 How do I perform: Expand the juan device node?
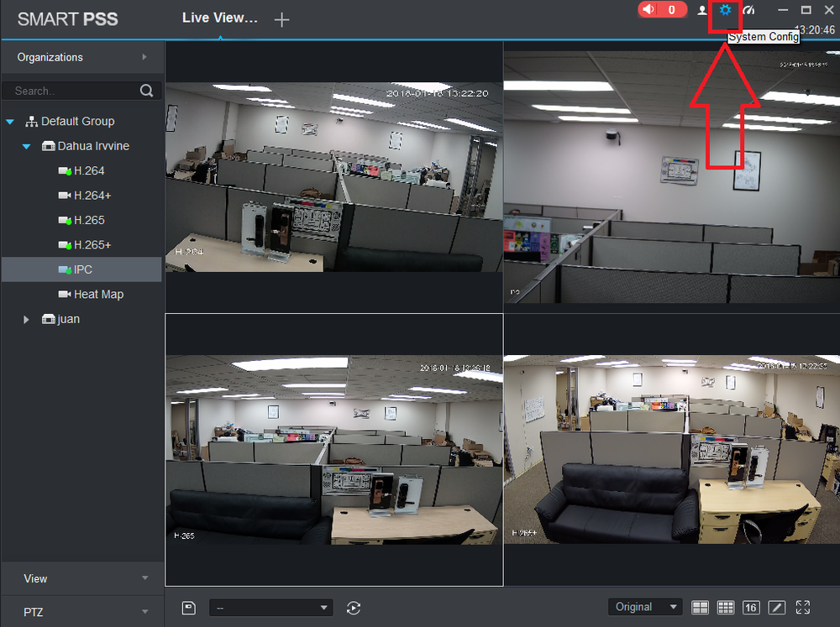tap(26, 320)
